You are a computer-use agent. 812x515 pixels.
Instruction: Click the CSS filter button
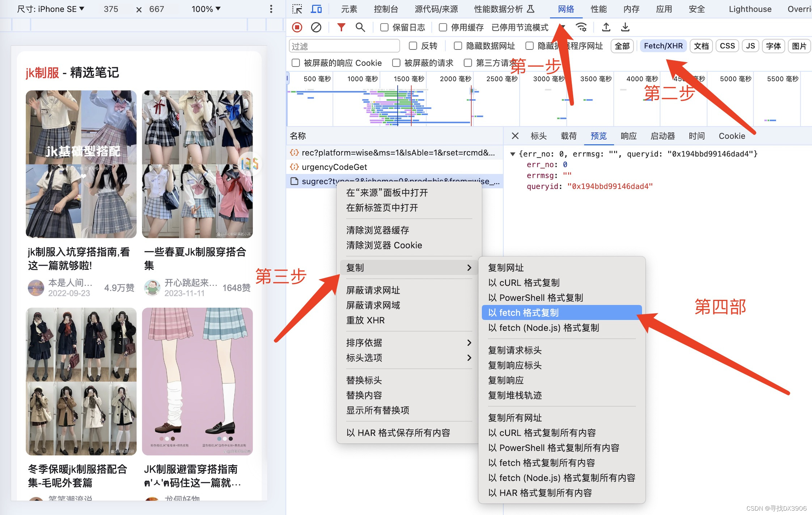(727, 46)
